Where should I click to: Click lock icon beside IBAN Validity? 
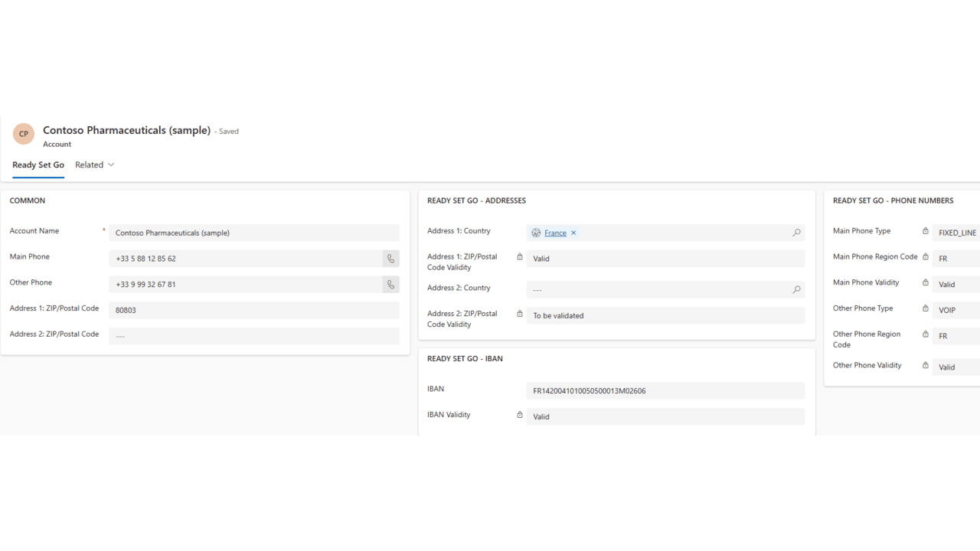[520, 415]
